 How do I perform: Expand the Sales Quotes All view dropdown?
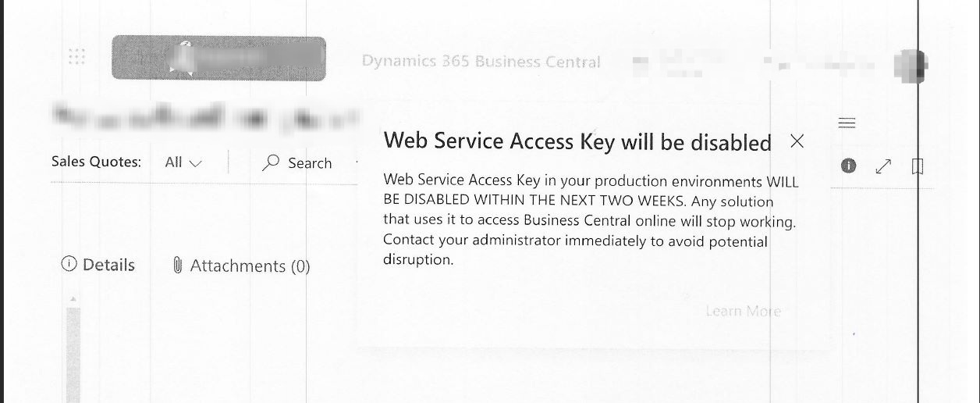point(183,162)
